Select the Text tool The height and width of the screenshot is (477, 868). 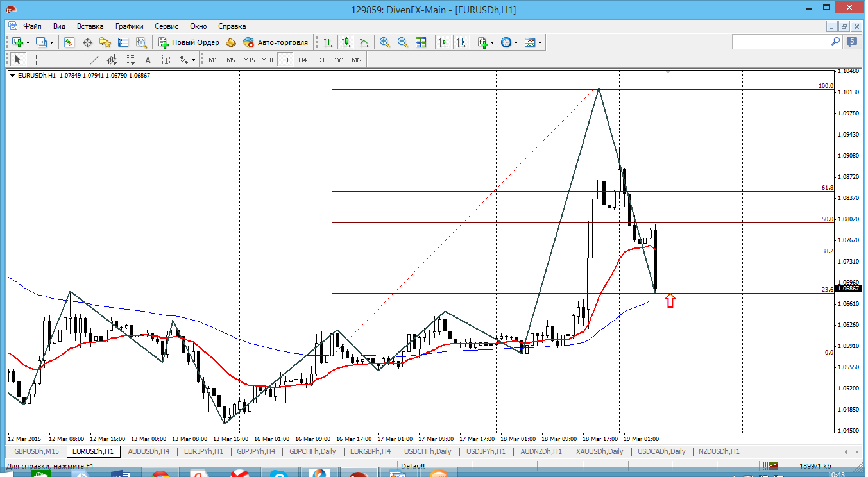[x=148, y=60]
